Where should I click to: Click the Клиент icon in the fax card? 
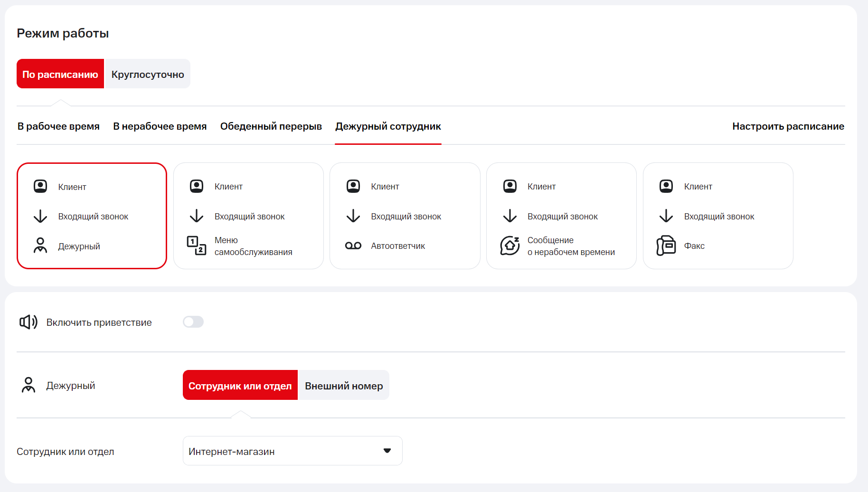click(666, 186)
